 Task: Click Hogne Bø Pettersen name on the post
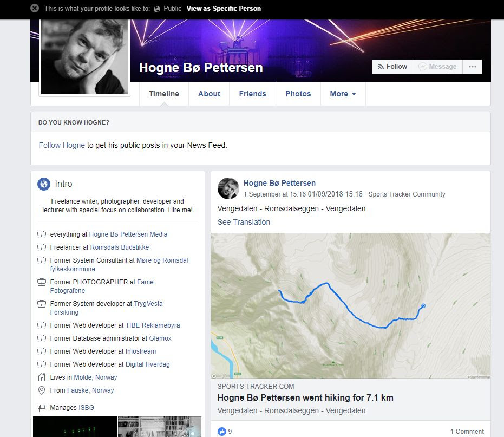(279, 183)
